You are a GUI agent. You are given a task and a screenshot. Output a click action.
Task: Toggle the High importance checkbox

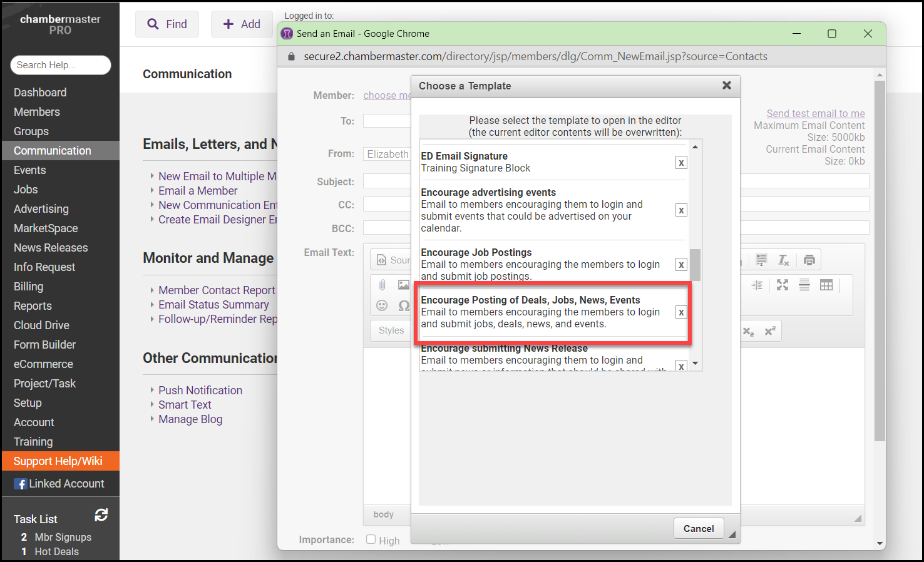click(371, 539)
